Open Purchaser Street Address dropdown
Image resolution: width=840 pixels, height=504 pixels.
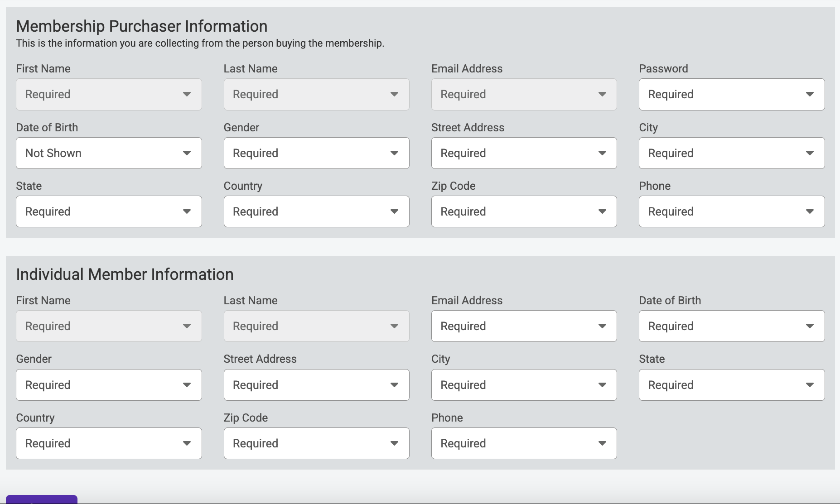[524, 153]
